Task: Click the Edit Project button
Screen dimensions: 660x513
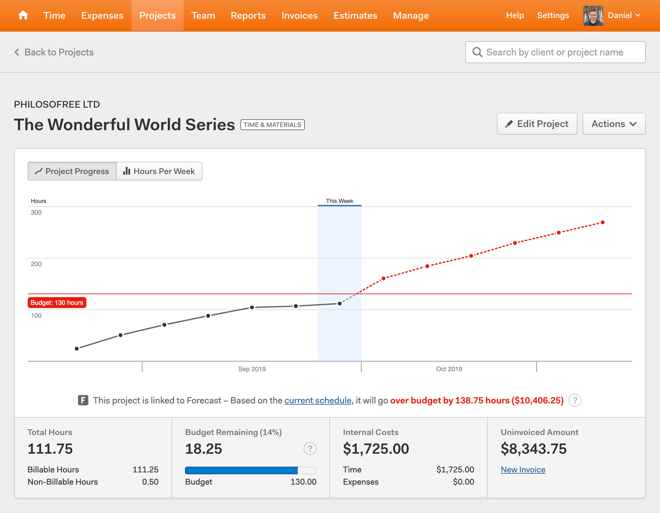Action: (x=537, y=124)
